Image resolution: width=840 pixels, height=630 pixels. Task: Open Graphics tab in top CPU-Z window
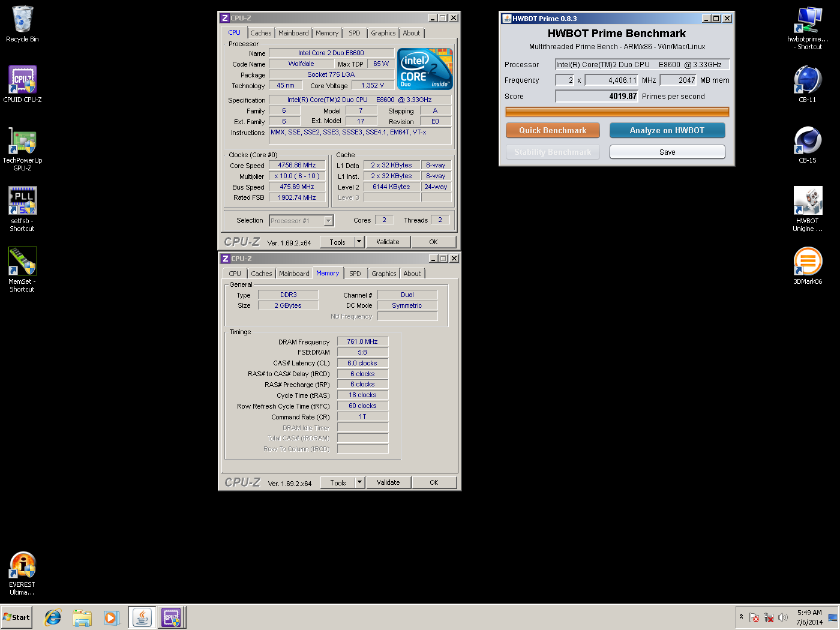point(383,33)
